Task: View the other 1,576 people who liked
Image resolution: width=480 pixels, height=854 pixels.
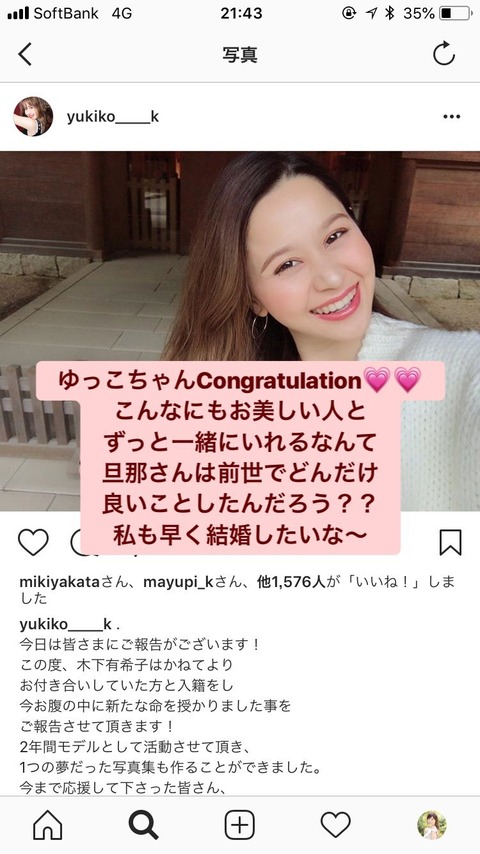Action: 291,583
